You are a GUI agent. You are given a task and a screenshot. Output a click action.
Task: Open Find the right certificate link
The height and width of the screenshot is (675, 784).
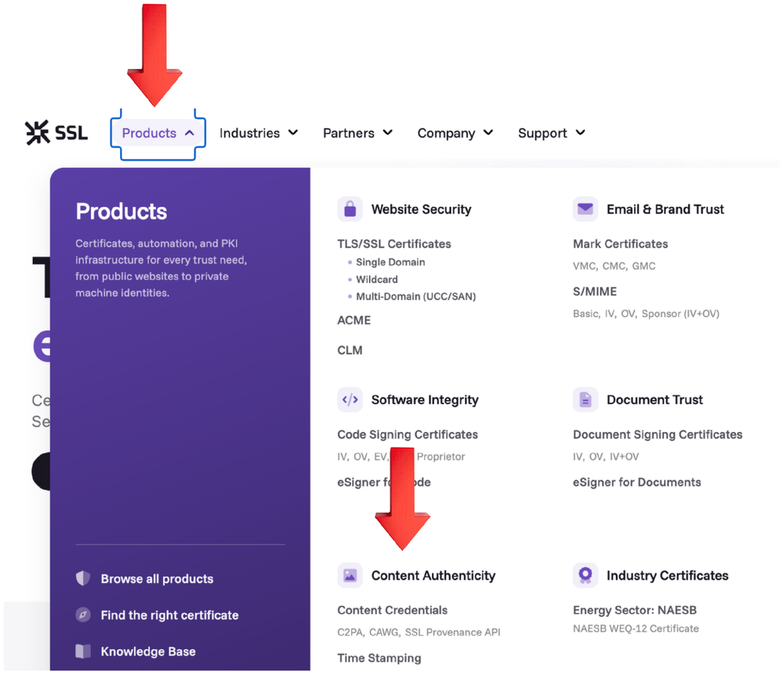[169, 615]
